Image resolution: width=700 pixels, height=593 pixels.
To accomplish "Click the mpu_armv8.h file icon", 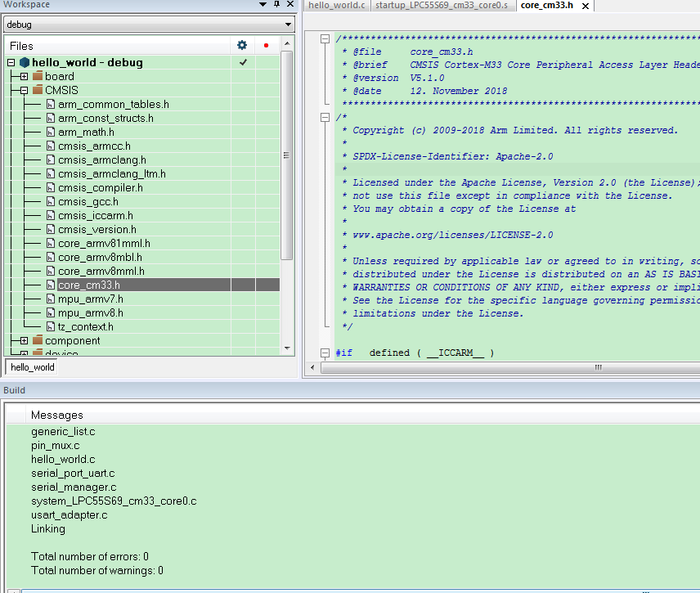I will pyautogui.click(x=51, y=313).
